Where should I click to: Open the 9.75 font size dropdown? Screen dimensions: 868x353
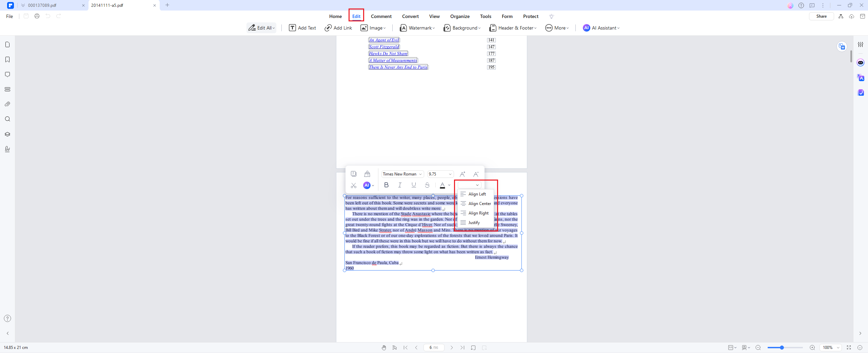coord(440,174)
